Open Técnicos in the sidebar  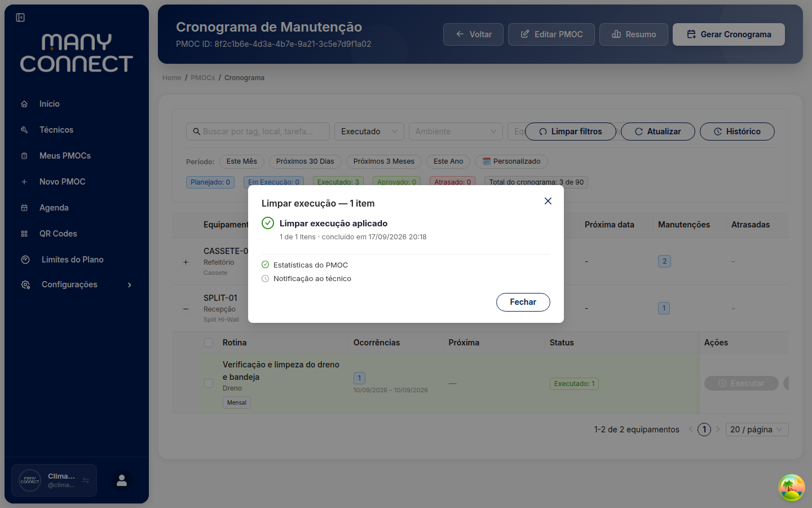tap(56, 130)
